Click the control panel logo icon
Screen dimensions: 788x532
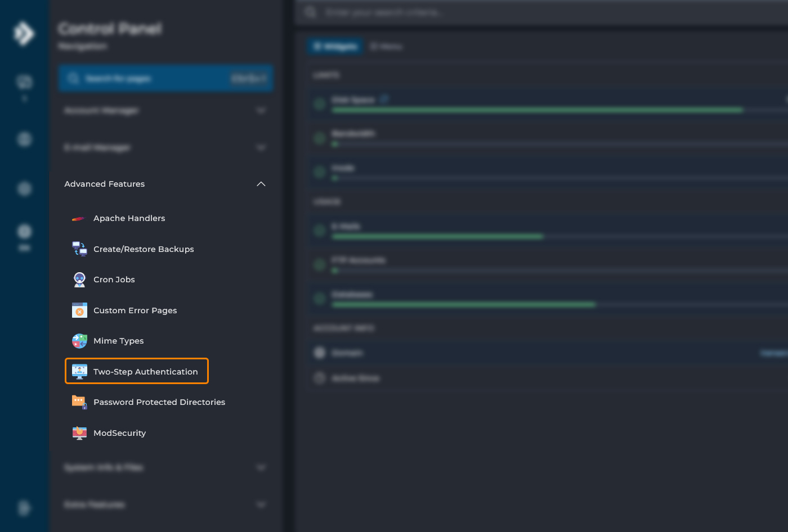coord(24,34)
